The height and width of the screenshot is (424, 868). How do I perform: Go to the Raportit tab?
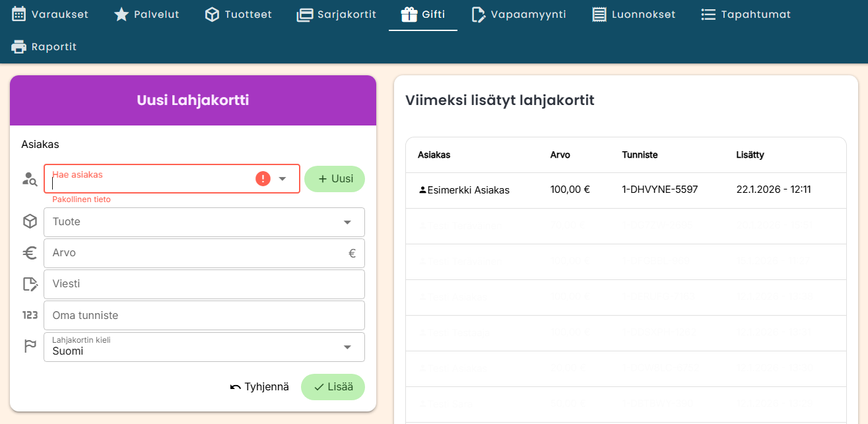[44, 47]
